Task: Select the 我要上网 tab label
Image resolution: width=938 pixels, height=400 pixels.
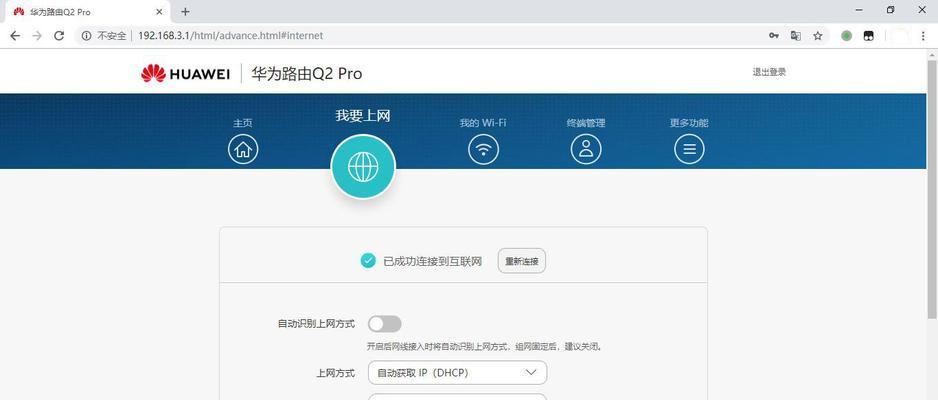Action: pos(363,115)
